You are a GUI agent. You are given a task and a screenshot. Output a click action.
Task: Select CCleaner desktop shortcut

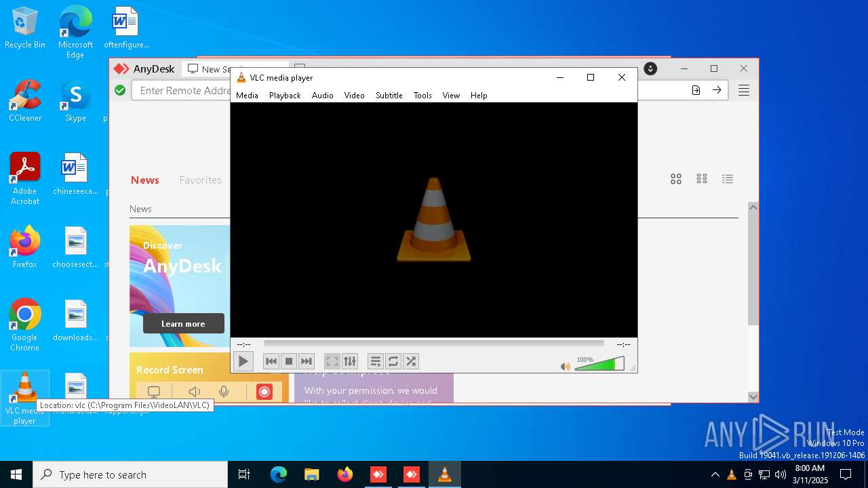[x=25, y=101]
